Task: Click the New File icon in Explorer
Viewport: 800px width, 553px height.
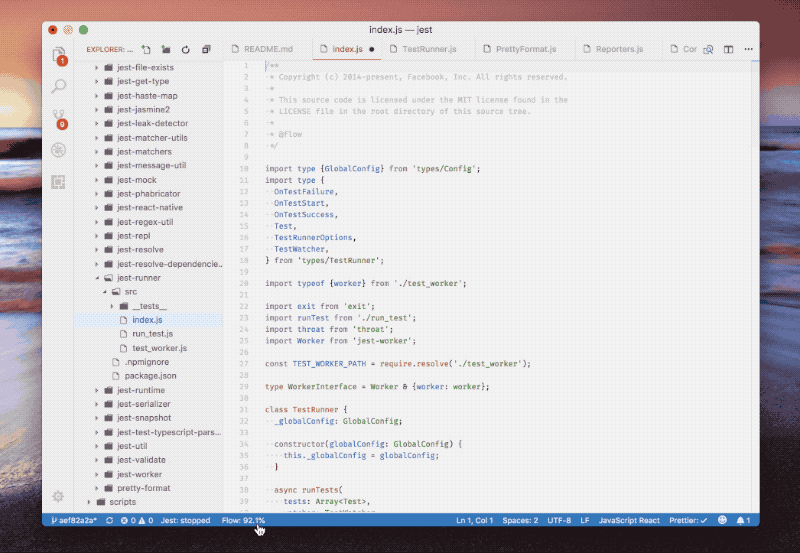Action: tap(146, 49)
